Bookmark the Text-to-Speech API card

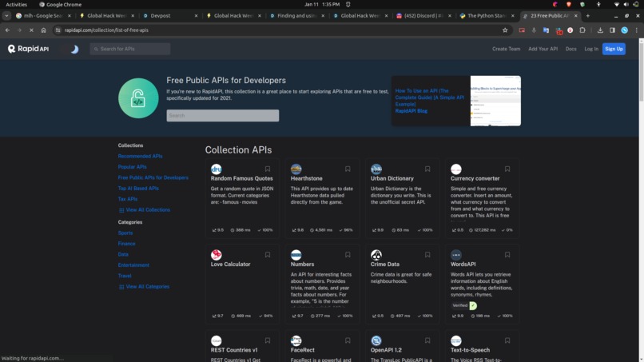[507, 340]
